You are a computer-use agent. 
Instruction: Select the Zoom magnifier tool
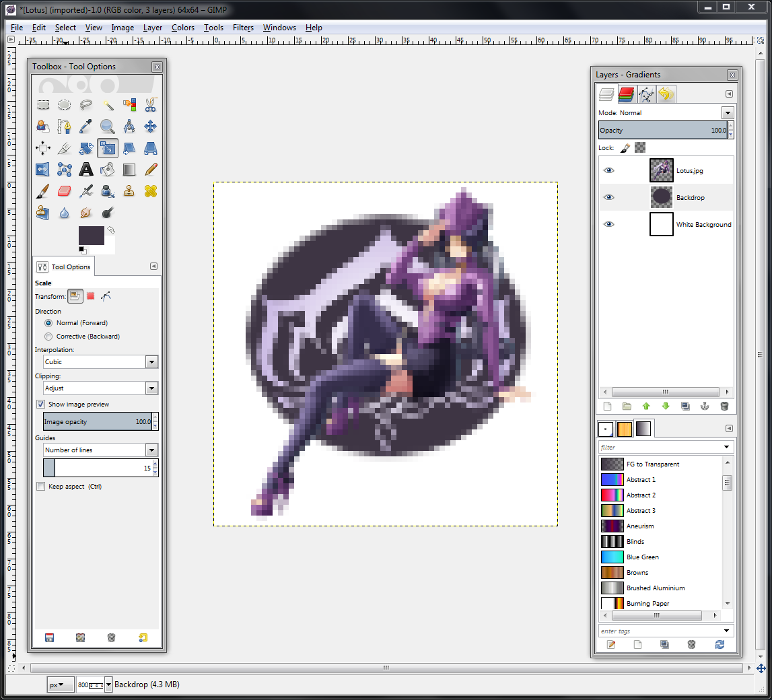108,127
